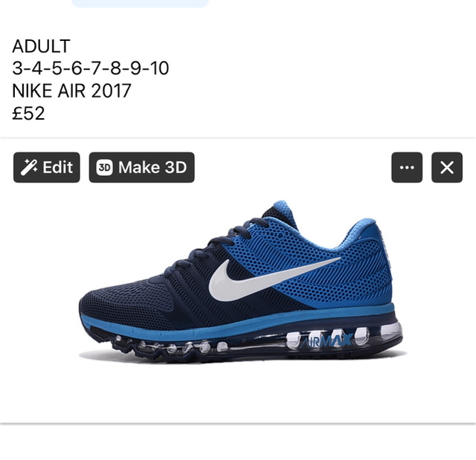Click the Make 3D button
Viewport: 476px width, 460px height.
141,167
